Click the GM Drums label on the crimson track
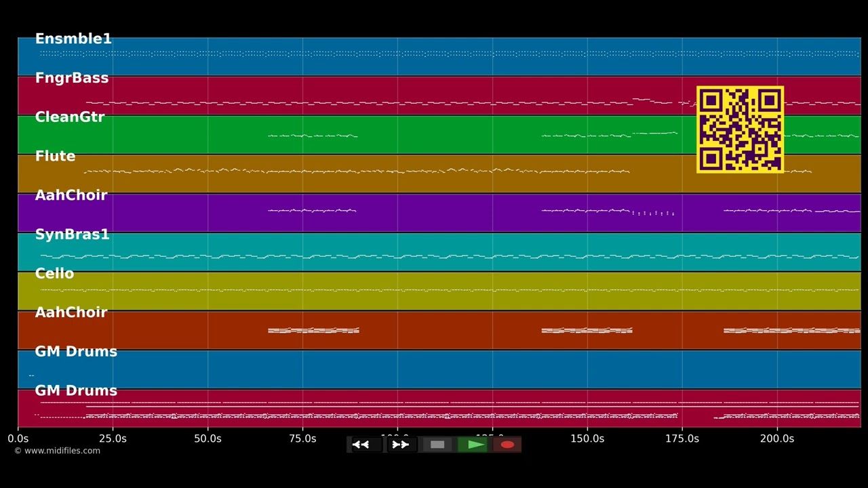This screenshot has width=868, height=488. click(x=76, y=390)
